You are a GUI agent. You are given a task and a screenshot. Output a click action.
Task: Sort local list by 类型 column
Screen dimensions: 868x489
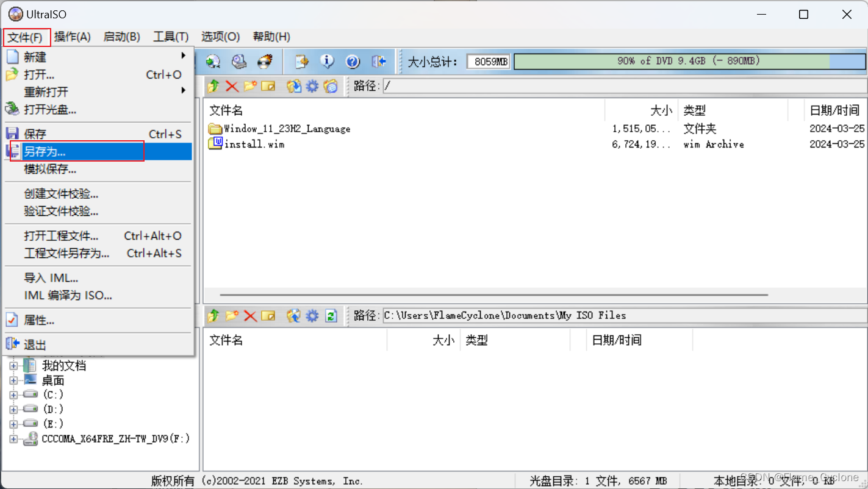point(515,340)
